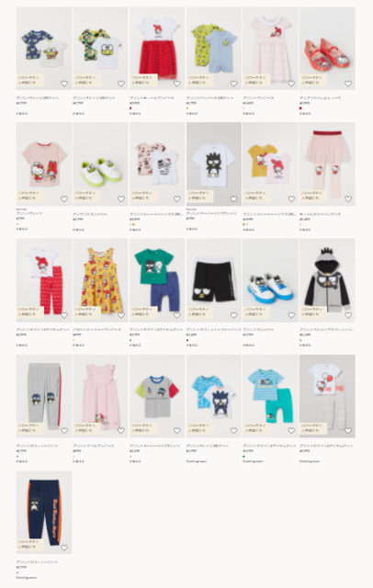Open the black Badtz-Maru shorts product title
This screenshot has height=588, width=373.
(214, 329)
